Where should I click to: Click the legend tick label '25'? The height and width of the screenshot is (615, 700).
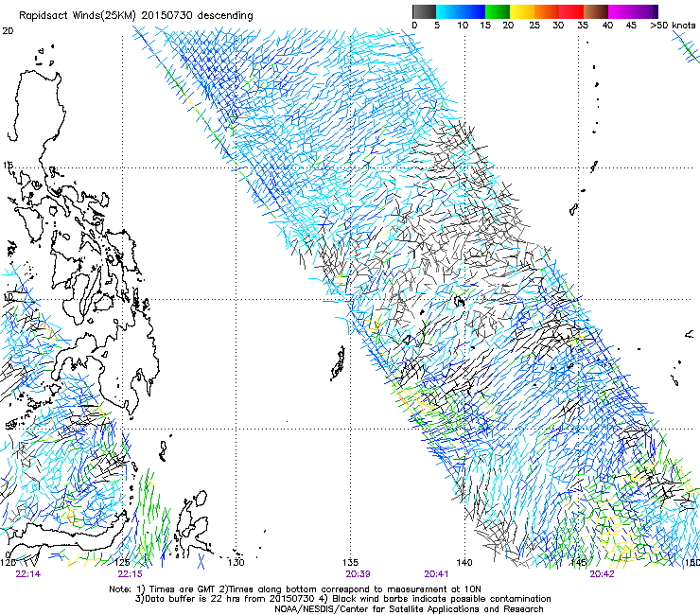[x=534, y=26]
